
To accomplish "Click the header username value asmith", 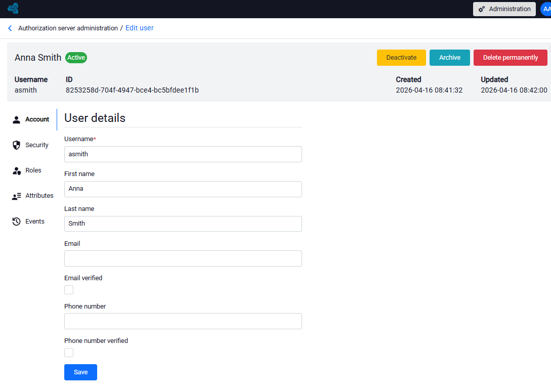I will click(26, 90).
